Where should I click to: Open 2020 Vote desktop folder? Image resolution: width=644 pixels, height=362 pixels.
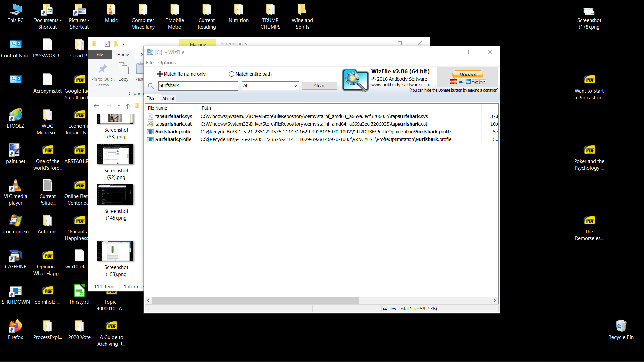click(x=79, y=330)
